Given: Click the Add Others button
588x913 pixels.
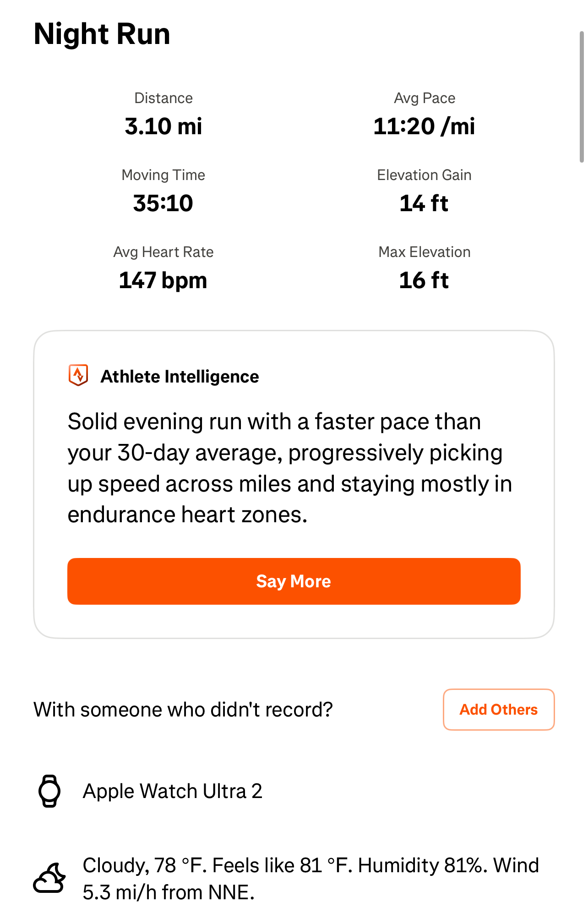Looking at the screenshot, I should (499, 709).
